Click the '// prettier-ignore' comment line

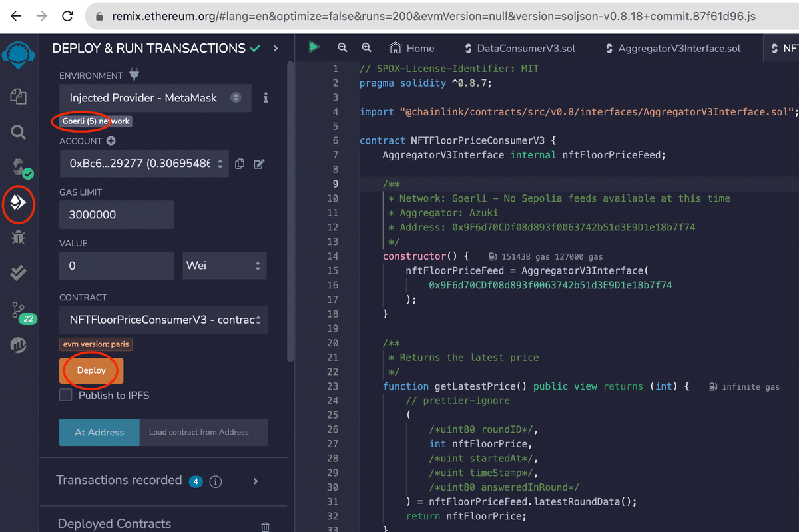[x=458, y=401]
